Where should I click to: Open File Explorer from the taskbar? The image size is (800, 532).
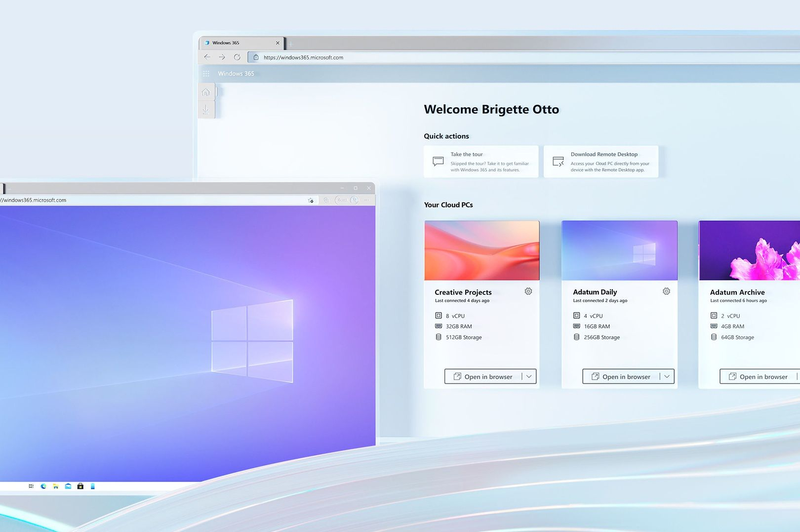click(56, 486)
